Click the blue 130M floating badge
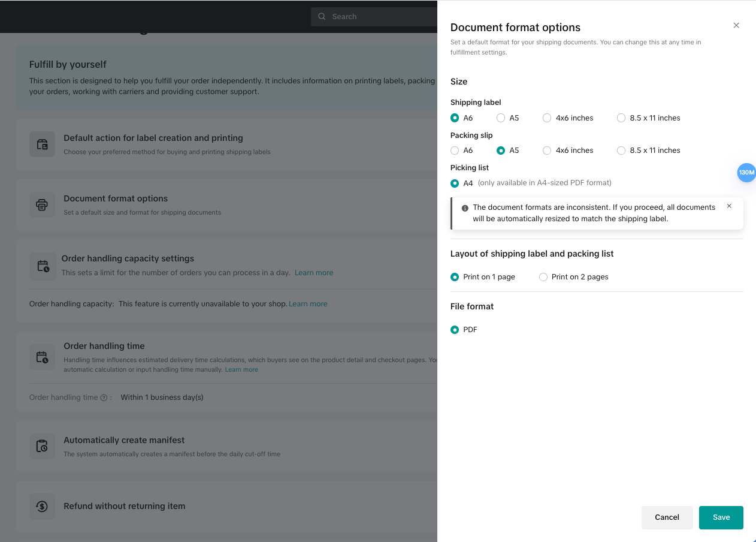The height and width of the screenshot is (542, 756). (x=746, y=173)
